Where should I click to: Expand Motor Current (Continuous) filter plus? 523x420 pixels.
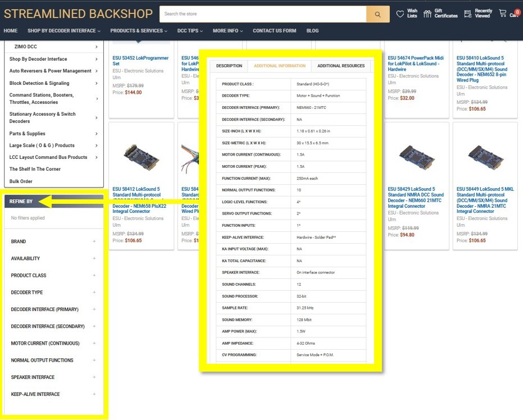[94, 343]
